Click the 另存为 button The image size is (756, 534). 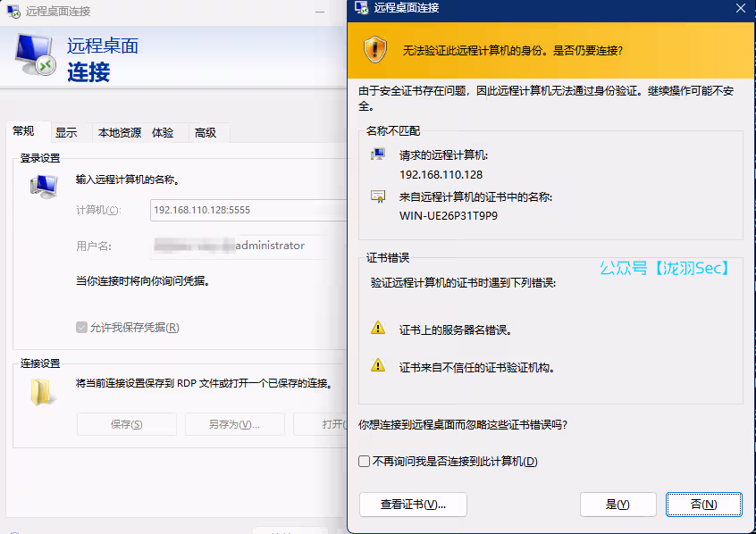coord(234,424)
